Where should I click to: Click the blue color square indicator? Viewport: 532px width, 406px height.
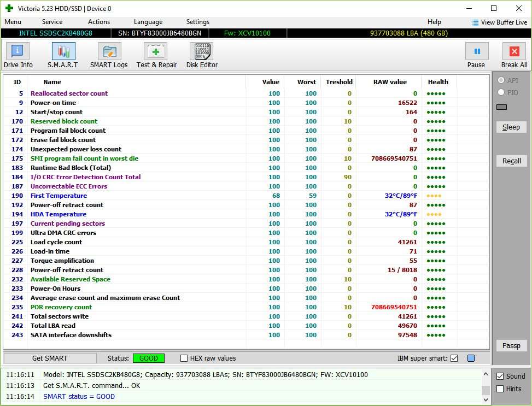471,358
